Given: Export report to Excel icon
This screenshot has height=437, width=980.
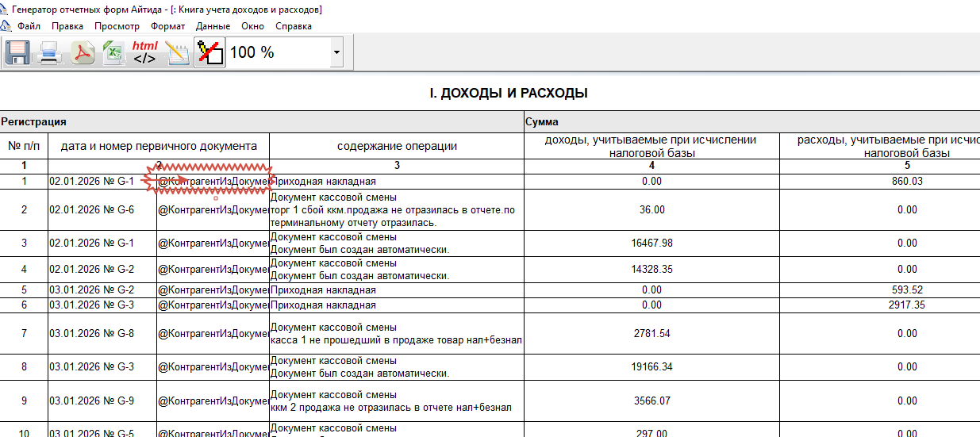Looking at the screenshot, I should click(x=113, y=53).
